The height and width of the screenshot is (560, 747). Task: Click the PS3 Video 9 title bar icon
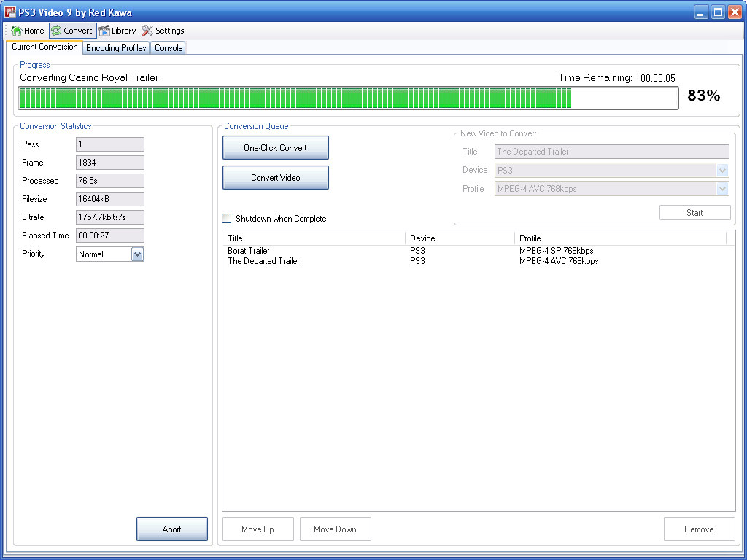coord(10,12)
